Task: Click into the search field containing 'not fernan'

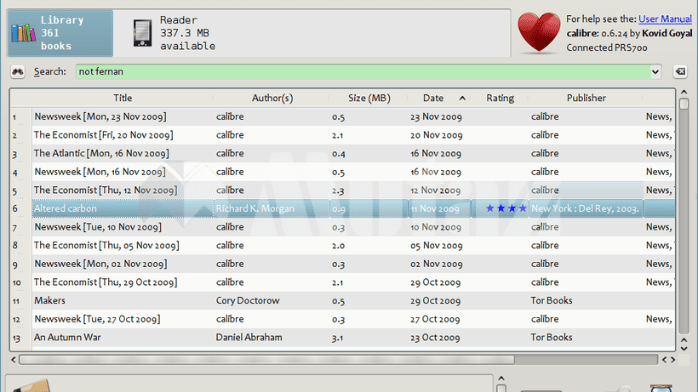Action: point(363,72)
